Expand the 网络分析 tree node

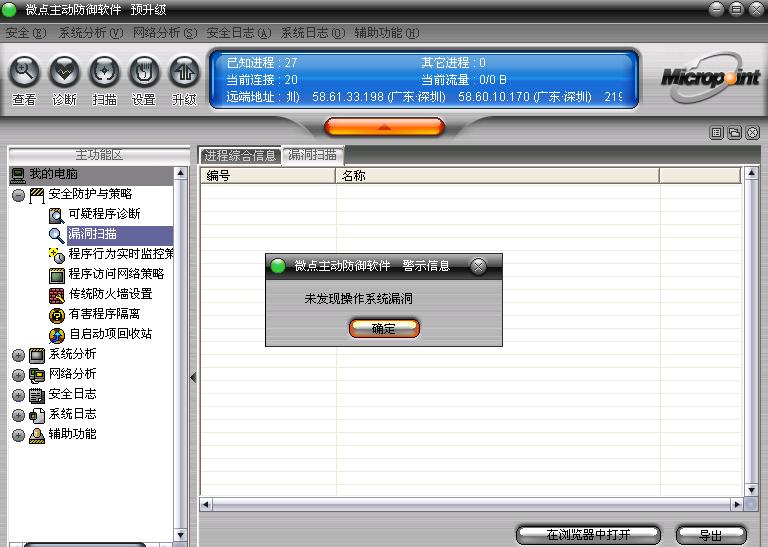coord(18,376)
